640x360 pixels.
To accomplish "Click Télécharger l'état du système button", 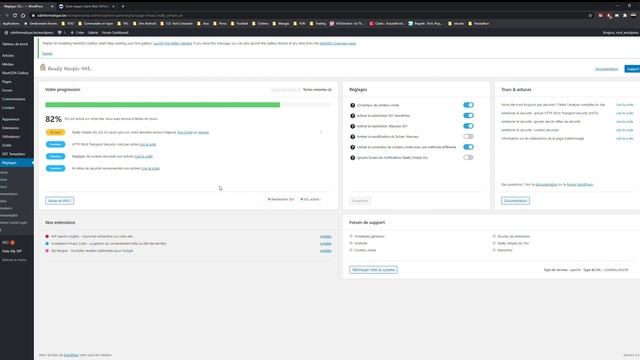I will (373, 270).
